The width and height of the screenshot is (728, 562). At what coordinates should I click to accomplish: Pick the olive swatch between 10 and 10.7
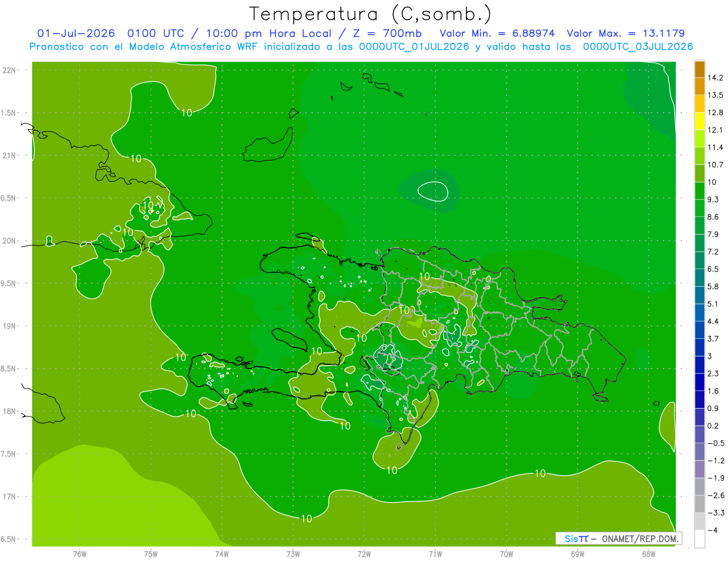[699, 173]
